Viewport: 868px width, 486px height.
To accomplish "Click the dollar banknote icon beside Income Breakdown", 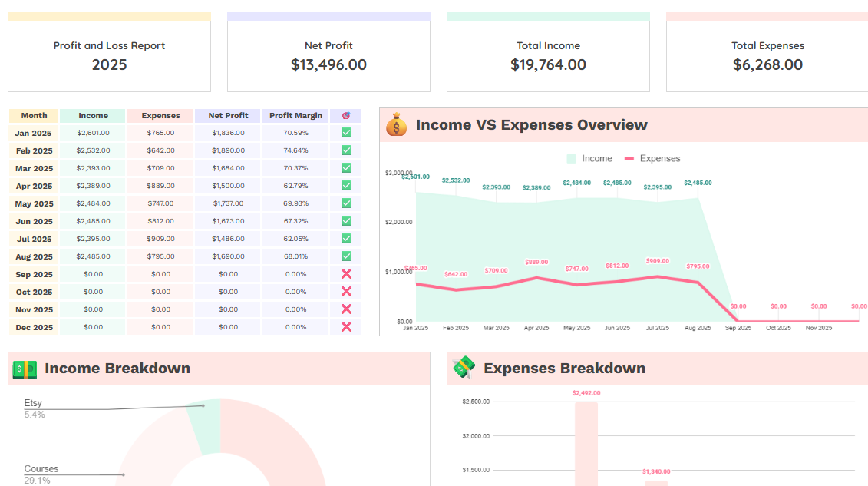I will [x=25, y=369].
